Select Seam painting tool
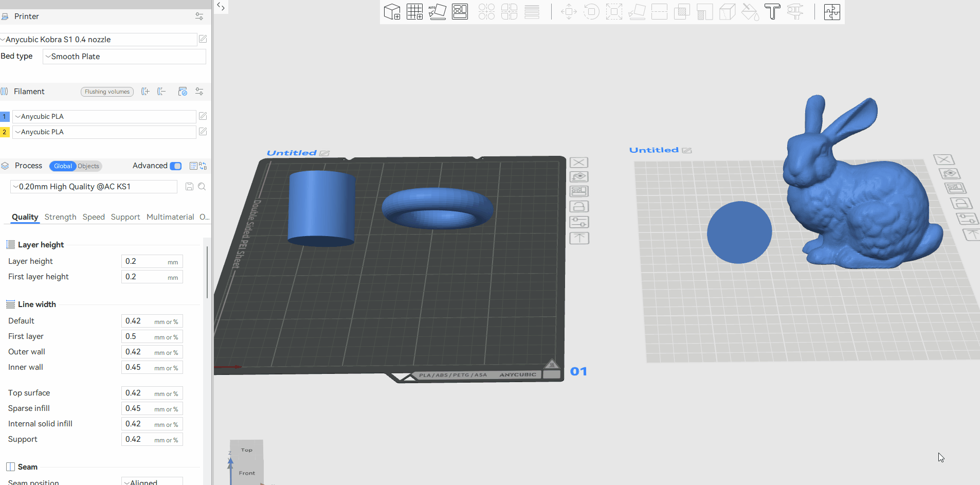980x485 pixels. [x=727, y=11]
